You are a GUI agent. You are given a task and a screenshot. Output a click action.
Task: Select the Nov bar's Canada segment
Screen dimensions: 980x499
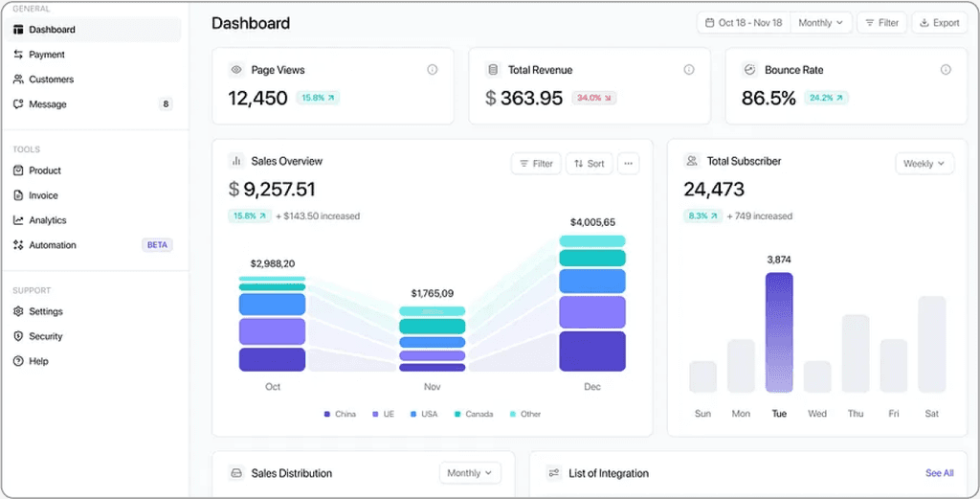tap(433, 327)
